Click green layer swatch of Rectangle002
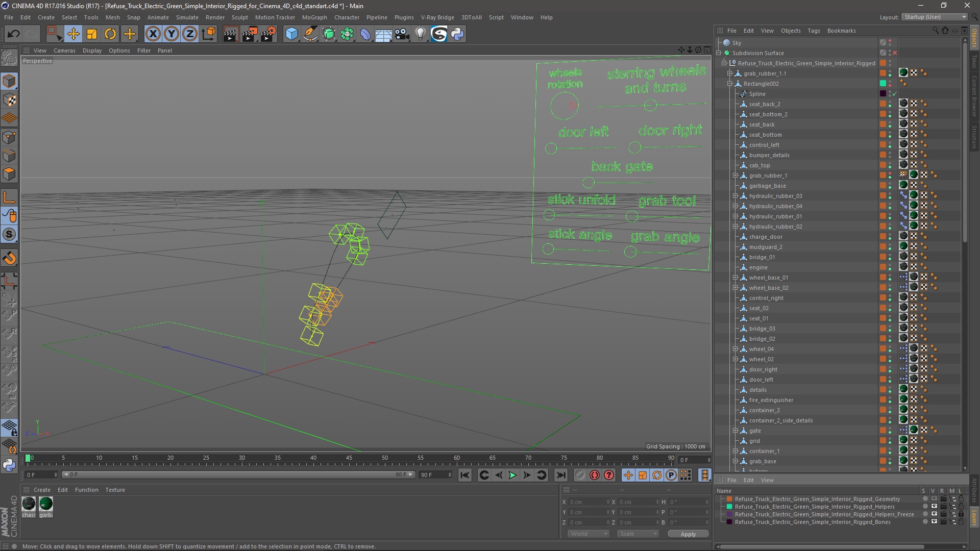 point(883,84)
